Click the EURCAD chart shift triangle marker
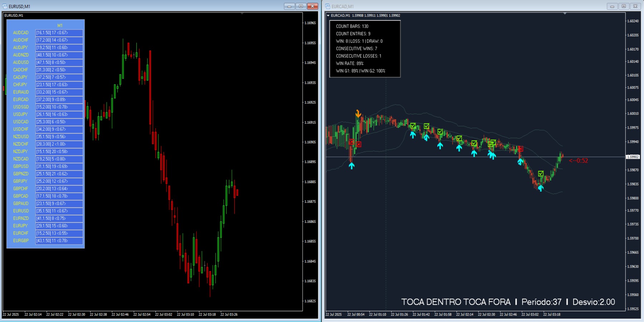 [x=565, y=14]
